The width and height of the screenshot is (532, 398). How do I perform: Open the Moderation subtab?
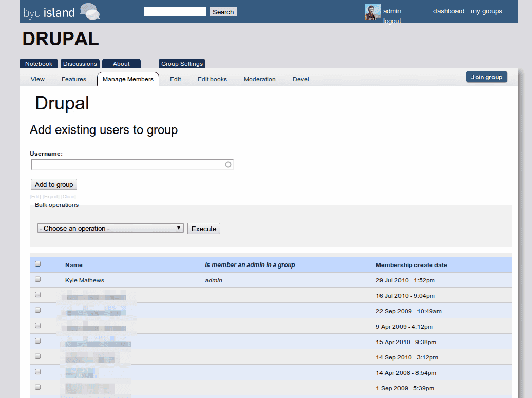(x=259, y=79)
